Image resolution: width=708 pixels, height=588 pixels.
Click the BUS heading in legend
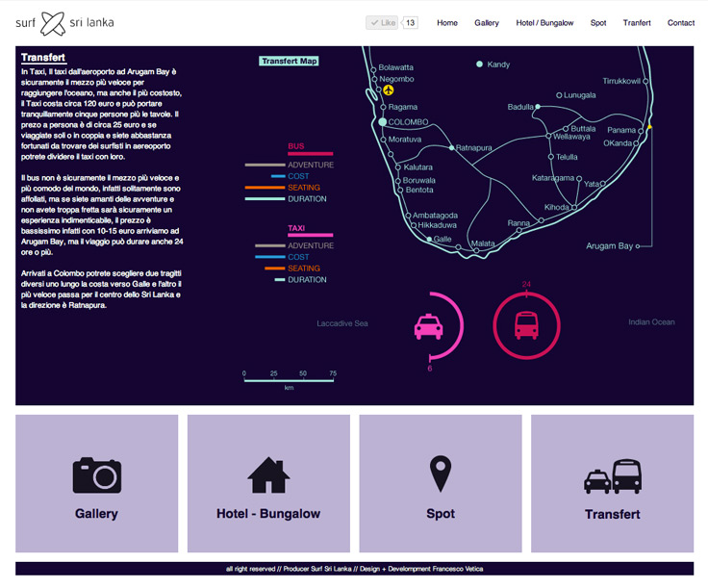coord(296,146)
